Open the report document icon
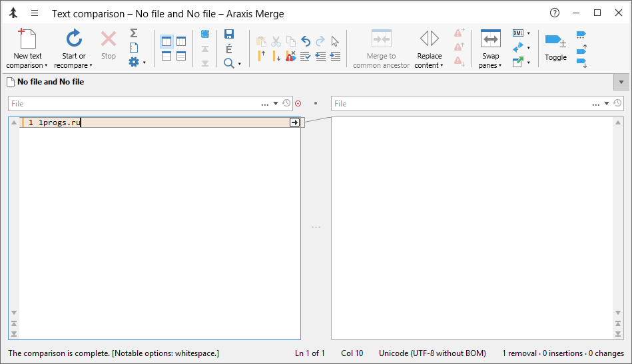The height and width of the screenshot is (364, 632). (134, 47)
